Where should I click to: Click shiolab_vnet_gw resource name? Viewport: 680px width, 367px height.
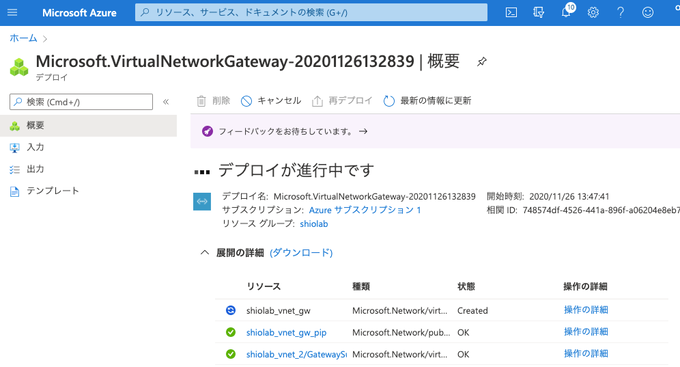point(278,311)
